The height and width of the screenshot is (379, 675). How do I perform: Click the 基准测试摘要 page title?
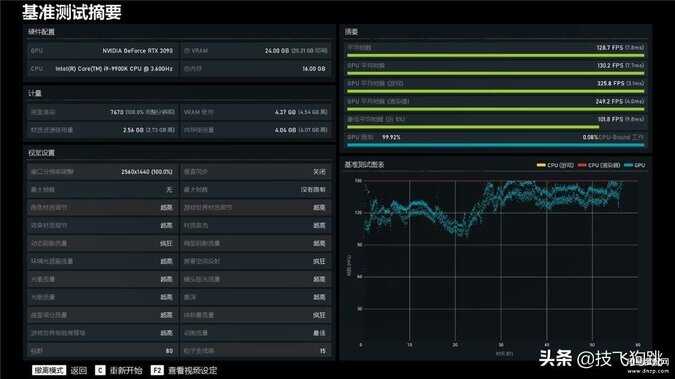72,12
